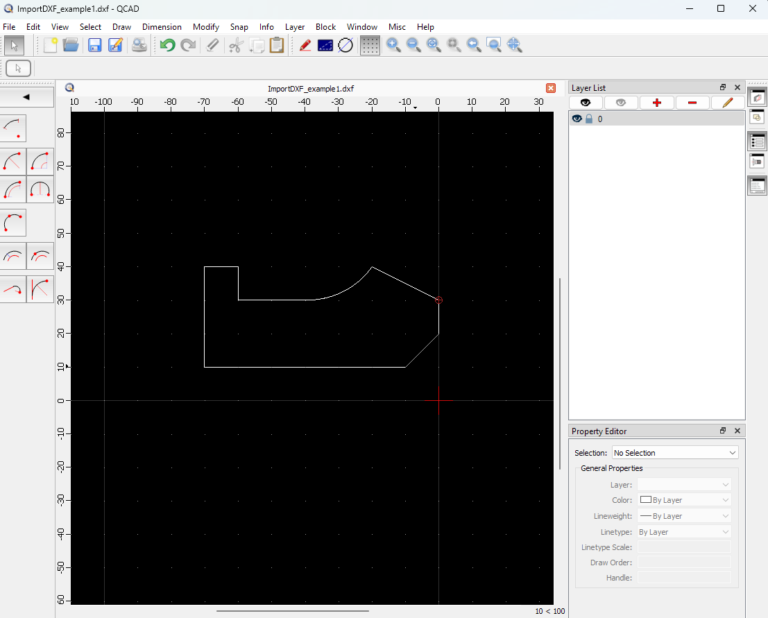Viewport: 768px width, 618px height.
Task: Click the zoom out magnifier
Action: 414,45
